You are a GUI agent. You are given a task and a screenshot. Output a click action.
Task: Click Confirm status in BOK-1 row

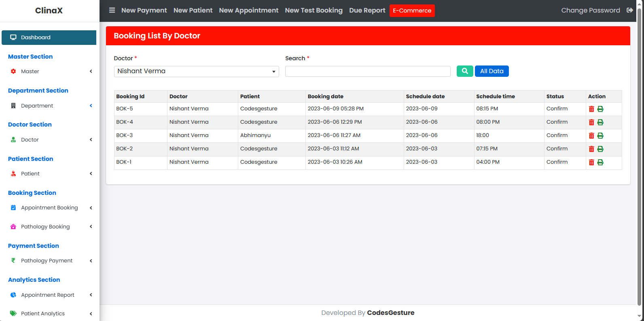(557, 162)
